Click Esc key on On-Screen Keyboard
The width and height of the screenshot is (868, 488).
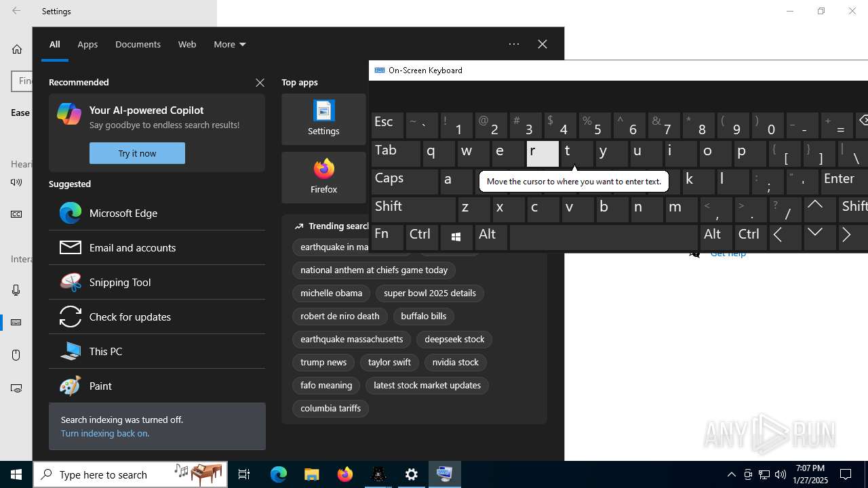pyautogui.click(x=388, y=125)
